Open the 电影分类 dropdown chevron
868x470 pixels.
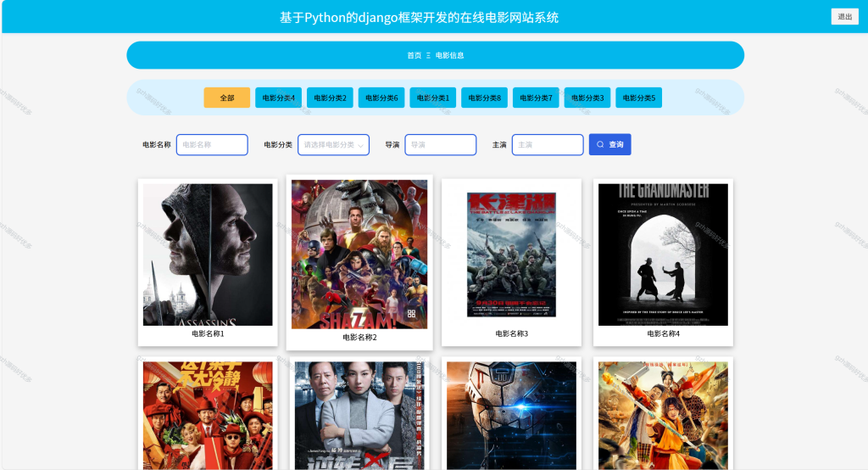pos(361,145)
